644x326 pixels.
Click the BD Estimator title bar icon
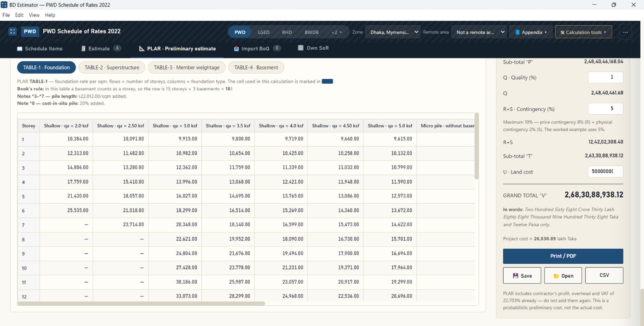[5, 5]
